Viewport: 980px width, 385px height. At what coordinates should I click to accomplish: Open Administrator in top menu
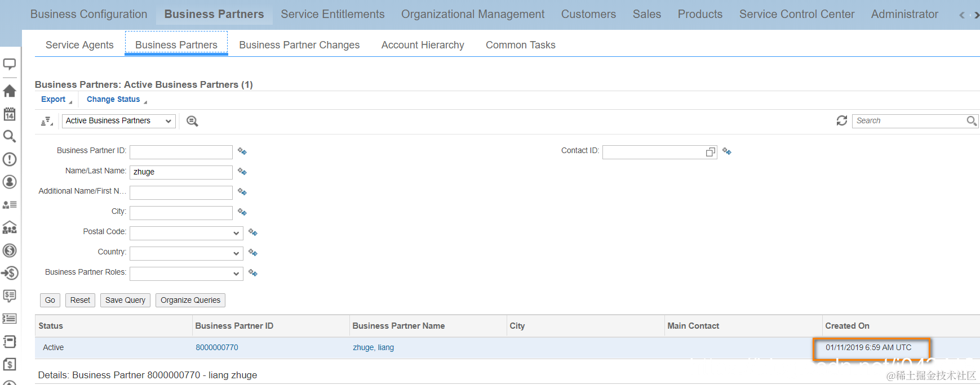[904, 14]
